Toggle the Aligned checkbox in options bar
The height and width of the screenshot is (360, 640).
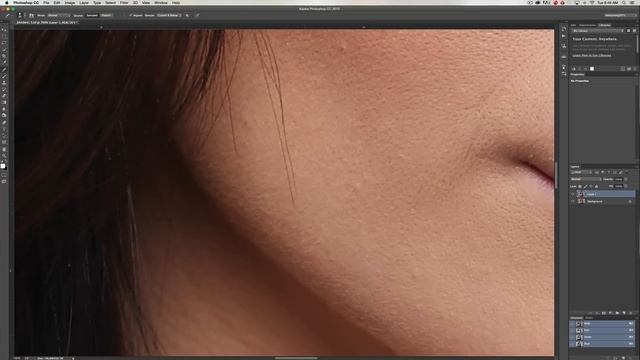point(130,16)
